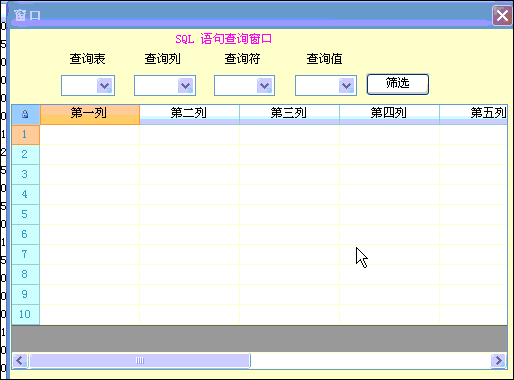The image size is (514, 380).
Task: Open the 查询列 dropdown
Action: pyautogui.click(x=186, y=86)
